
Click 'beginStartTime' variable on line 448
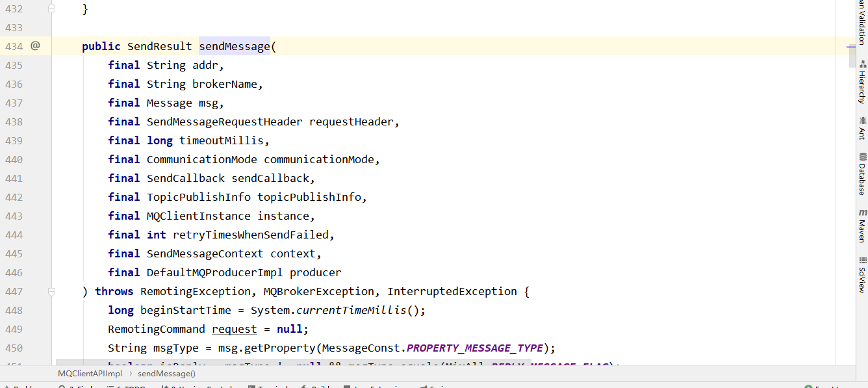coord(186,310)
